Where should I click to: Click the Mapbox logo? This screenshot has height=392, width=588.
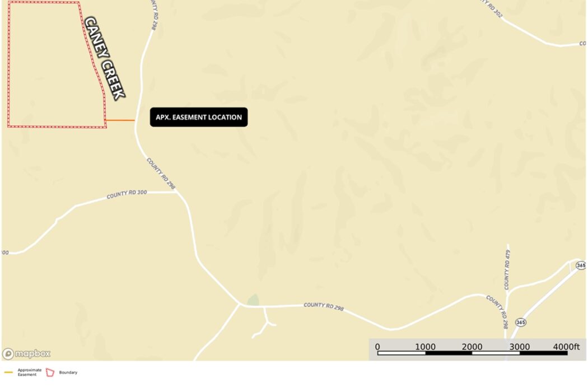26,354
